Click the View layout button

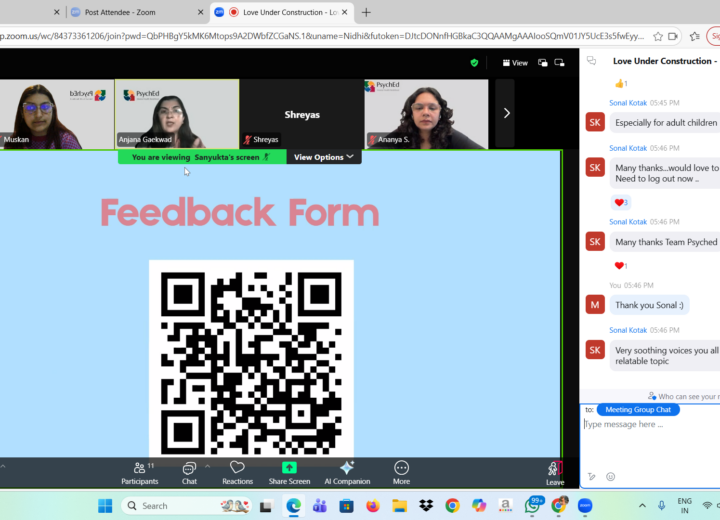point(515,62)
